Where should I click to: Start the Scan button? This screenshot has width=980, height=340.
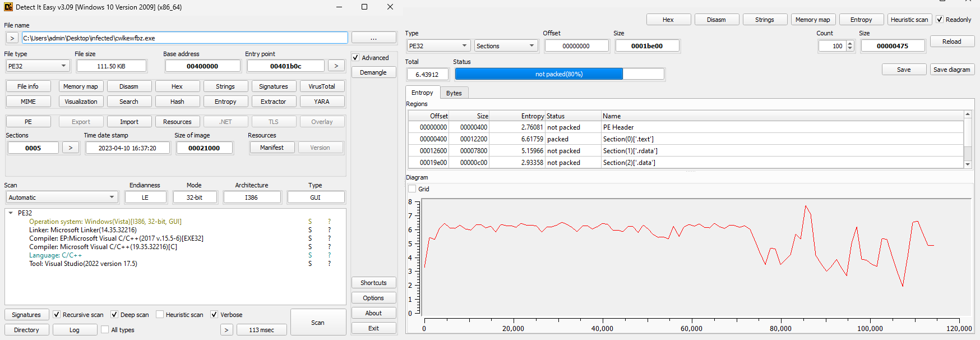click(318, 323)
